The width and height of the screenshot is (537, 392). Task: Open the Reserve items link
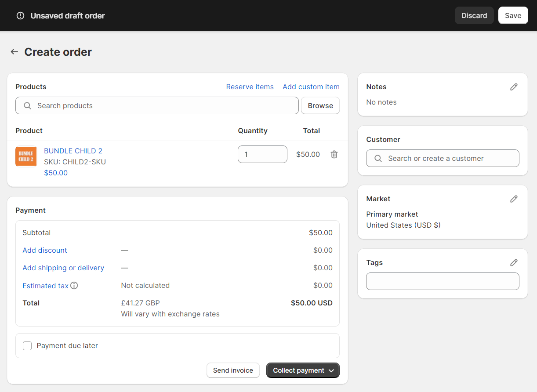tap(250, 87)
